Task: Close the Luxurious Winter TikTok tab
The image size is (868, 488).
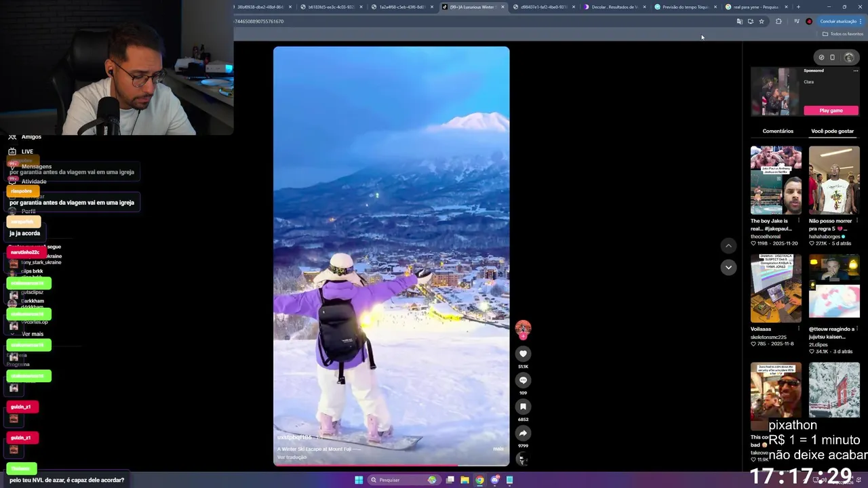Action: [502, 7]
